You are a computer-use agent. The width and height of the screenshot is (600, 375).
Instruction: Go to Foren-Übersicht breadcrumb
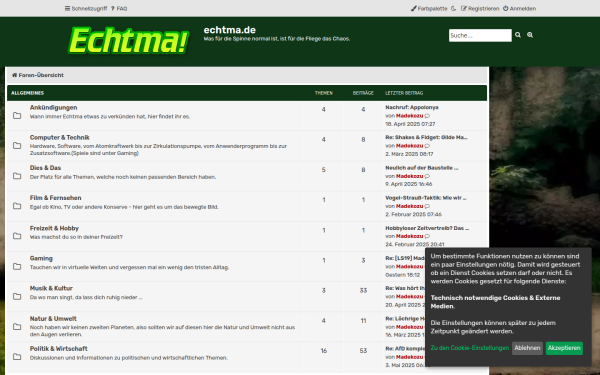point(38,75)
